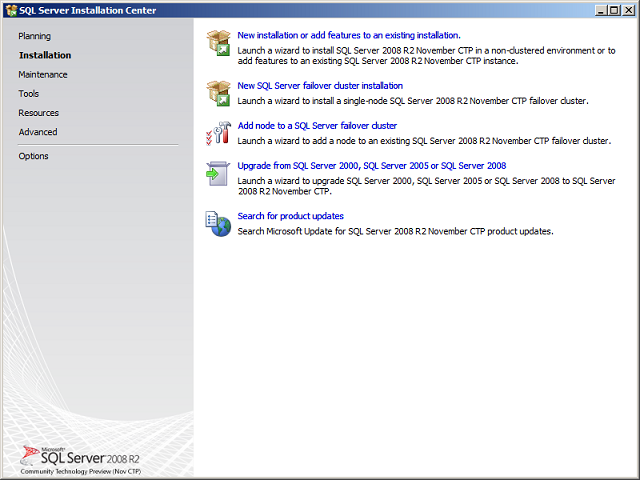Screen dimensions: 640x480
Task: Minimize the Installation Center window
Action: click(601, 10)
